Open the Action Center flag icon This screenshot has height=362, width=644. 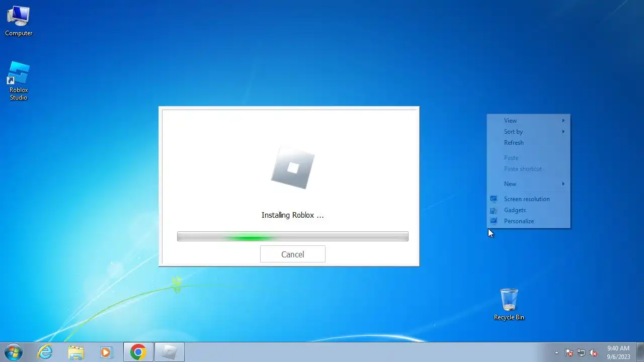click(569, 352)
